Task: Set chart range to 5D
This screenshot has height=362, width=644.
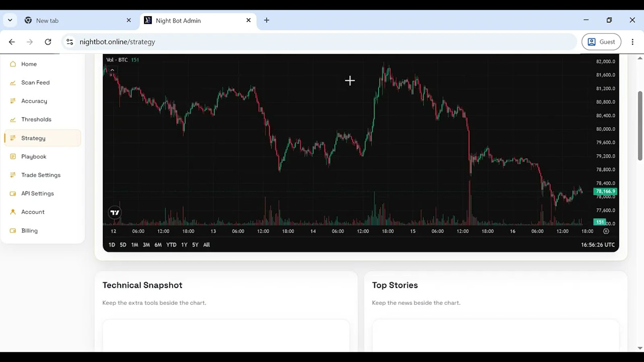Action: [123, 245]
